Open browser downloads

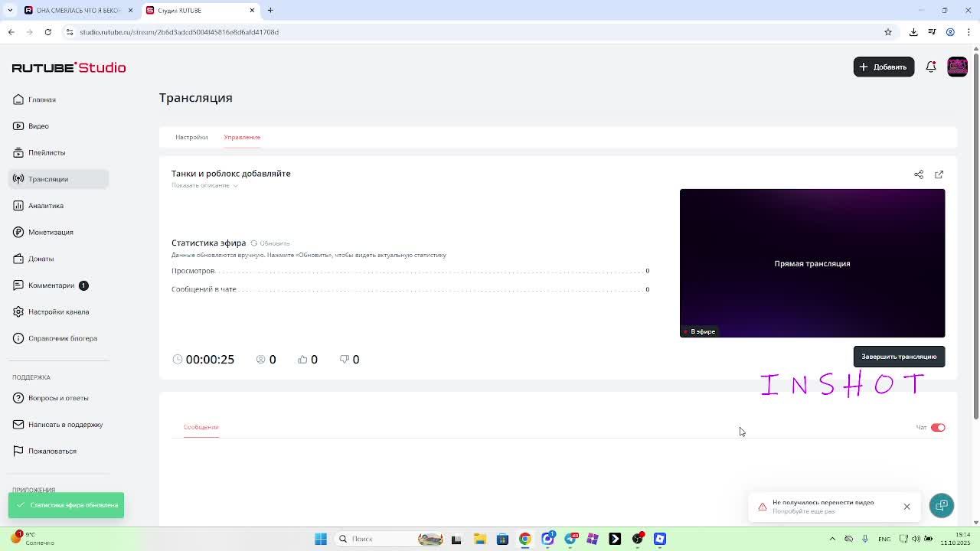(913, 32)
